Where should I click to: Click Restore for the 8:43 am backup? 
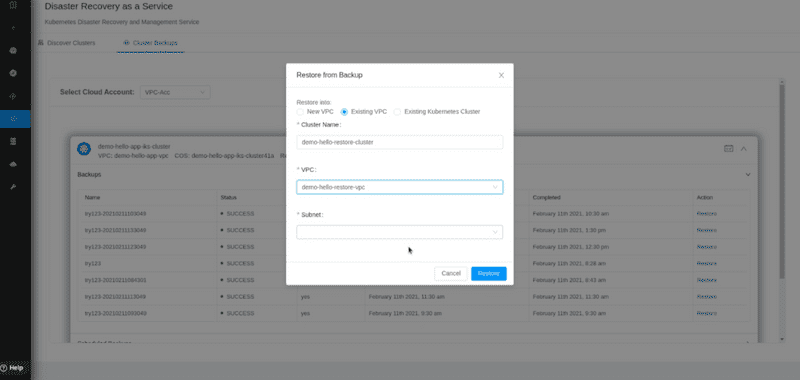click(x=707, y=280)
